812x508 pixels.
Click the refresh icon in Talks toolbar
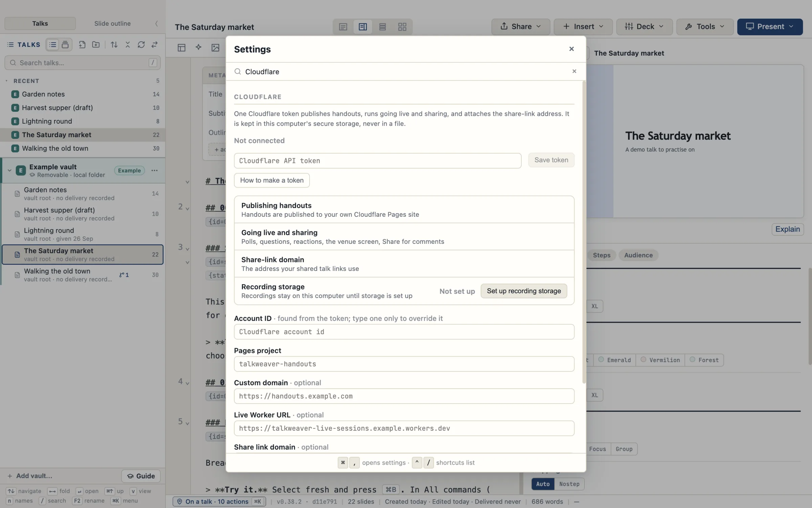(x=141, y=45)
